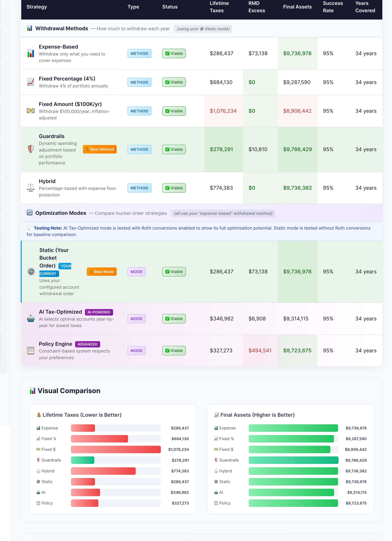
Task: Click the Visual Comparison heading chart icon
Action: pos(32,391)
